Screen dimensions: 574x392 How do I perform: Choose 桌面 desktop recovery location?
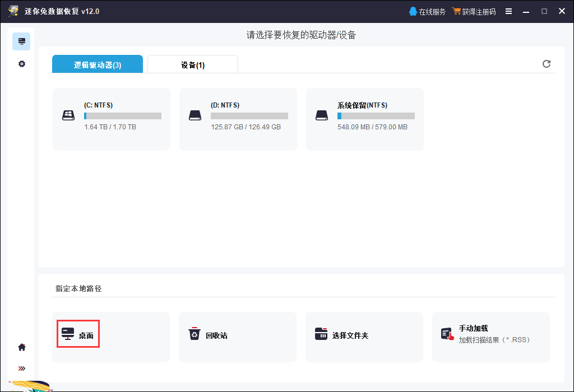[78, 334]
